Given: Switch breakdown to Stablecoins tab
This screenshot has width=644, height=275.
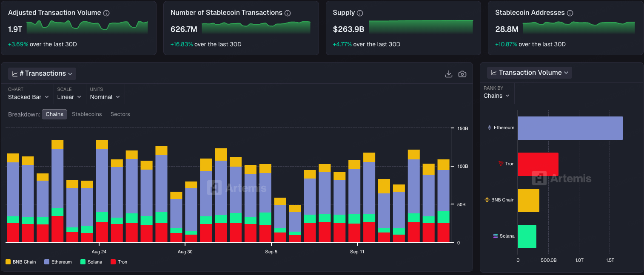Looking at the screenshot, I should [87, 114].
